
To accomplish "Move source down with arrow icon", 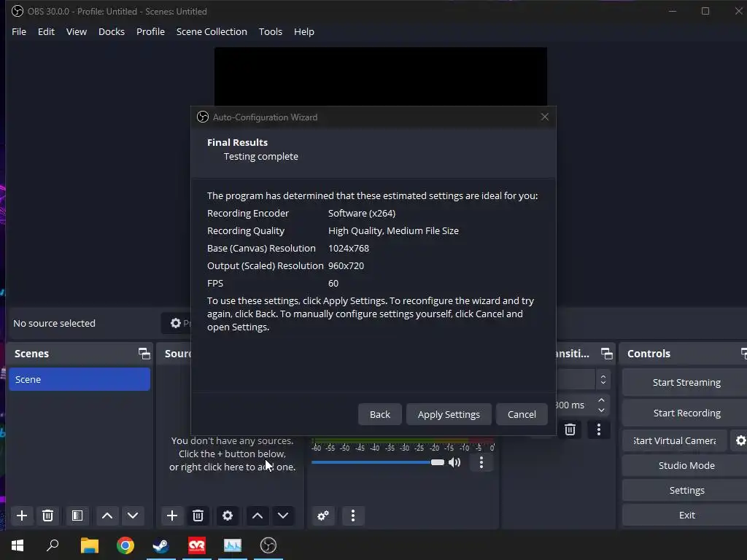I will [283, 516].
